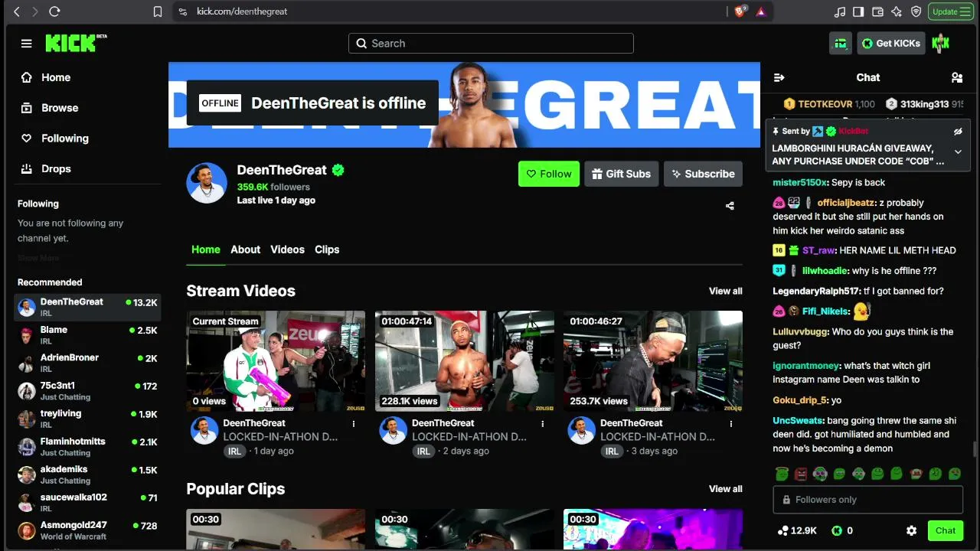Screen dimensions: 980x551
Task: Open options for the 3 days ago video
Action: (731, 423)
